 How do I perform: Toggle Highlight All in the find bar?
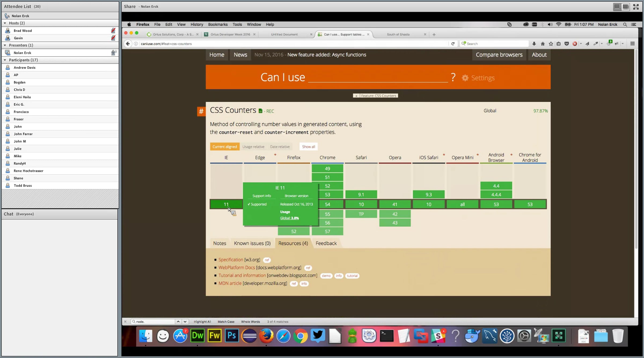(202, 322)
